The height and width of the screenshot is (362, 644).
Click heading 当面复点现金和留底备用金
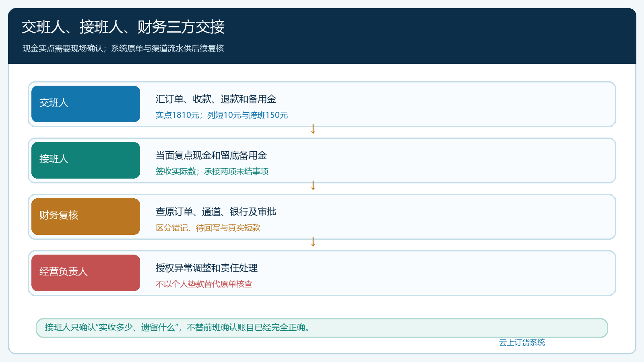[x=211, y=155]
